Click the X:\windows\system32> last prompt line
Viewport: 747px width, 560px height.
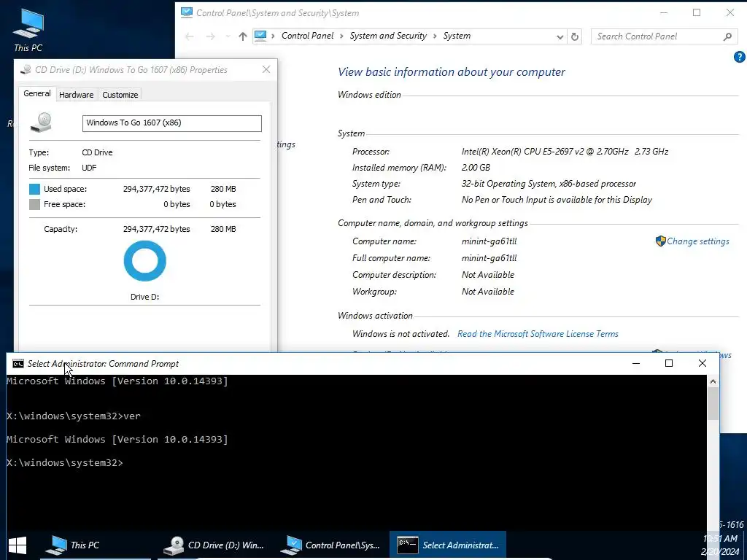pos(65,463)
